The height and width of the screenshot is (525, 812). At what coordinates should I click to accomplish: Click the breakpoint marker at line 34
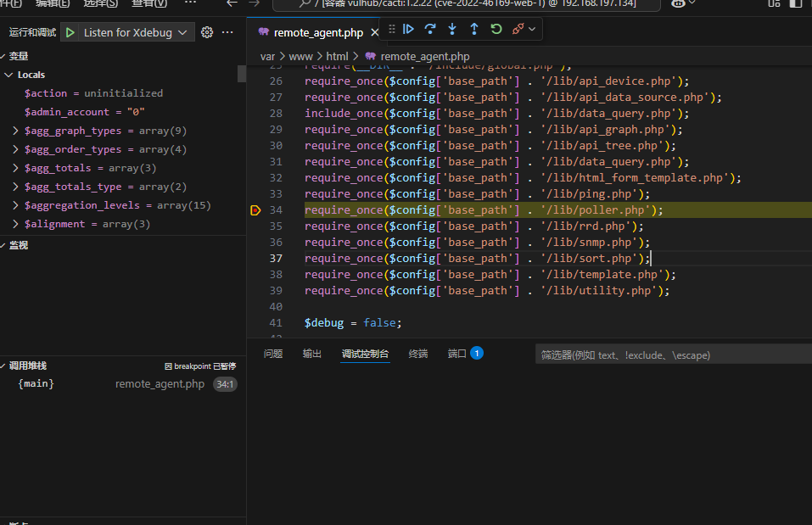[x=255, y=210]
